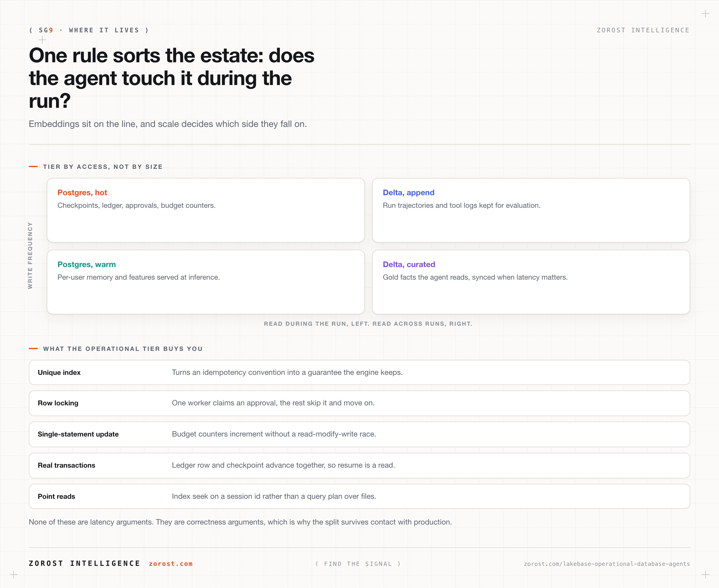
Task: Click the plus mark in the bottom-left corner
Action: [x=13, y=575]
